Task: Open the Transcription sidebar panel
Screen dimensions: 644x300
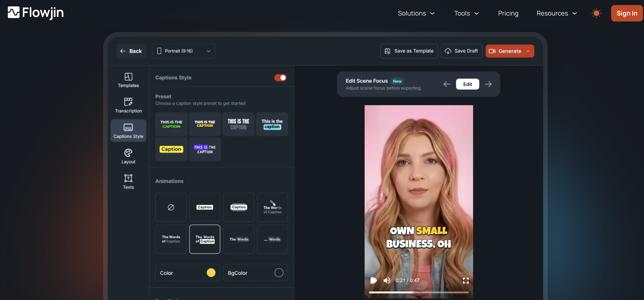Action: 128,105
